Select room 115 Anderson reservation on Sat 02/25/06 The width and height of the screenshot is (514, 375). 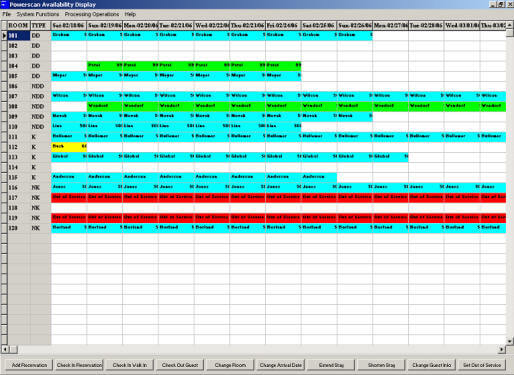pos(319,178)
